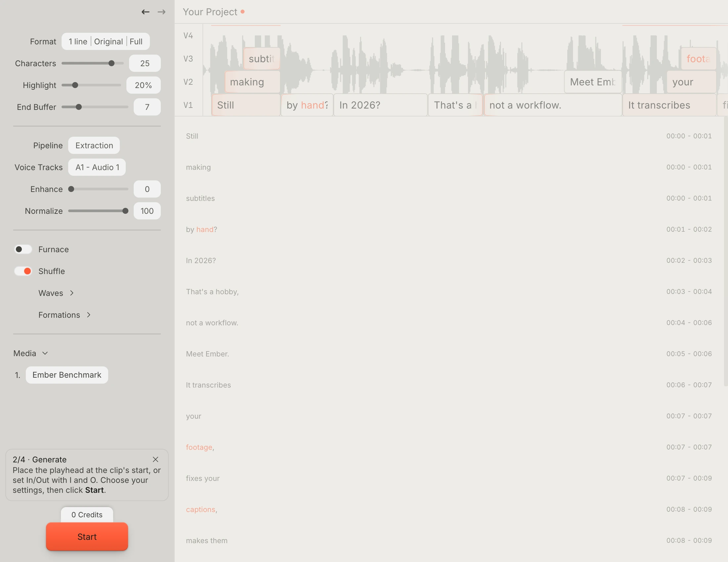Select the 'making' clip on track V2
Image resolution: width=728 pixels, height=562 pixels.
pyautogui.click(x=252, y=82)
